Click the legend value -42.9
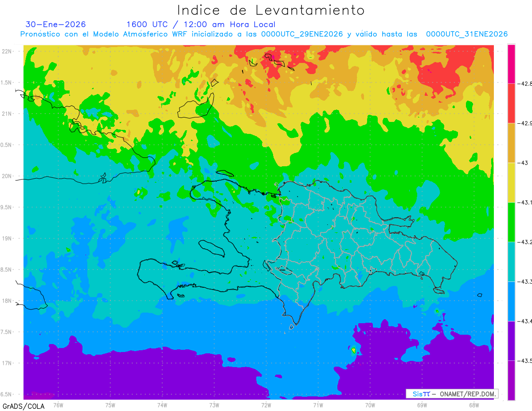The height and width of the screenshot is (411, 532). (x=524, y=123)
